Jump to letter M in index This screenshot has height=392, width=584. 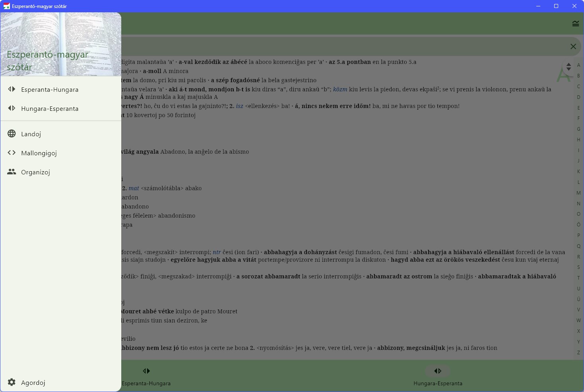pyautogui.click(x=578, y=193)
